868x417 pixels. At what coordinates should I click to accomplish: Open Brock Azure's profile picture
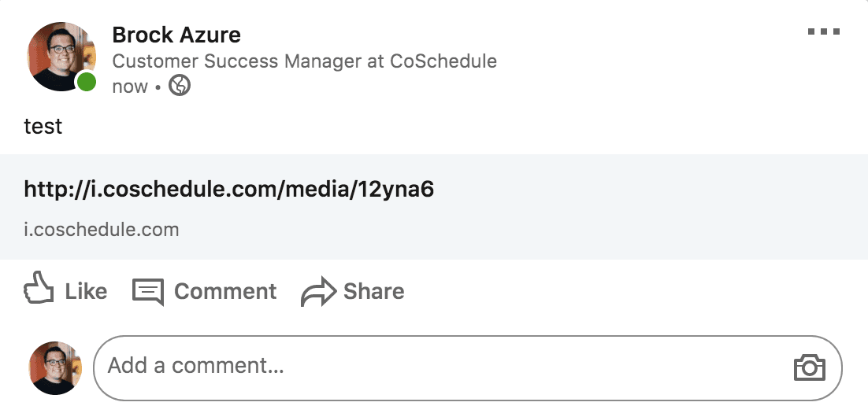click(x=61, y=57)
